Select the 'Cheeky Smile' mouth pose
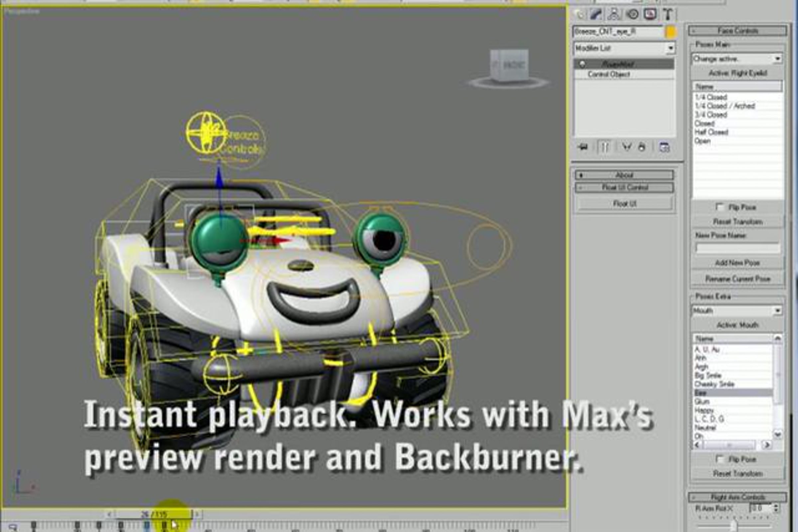The image size is (798, 532). click(732, 384)
